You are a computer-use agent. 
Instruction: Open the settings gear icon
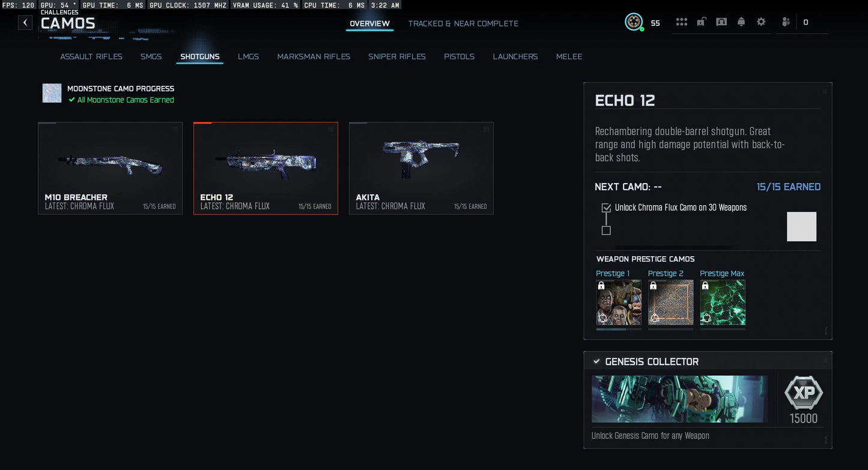pyautogui.click(x=761, y=21)
